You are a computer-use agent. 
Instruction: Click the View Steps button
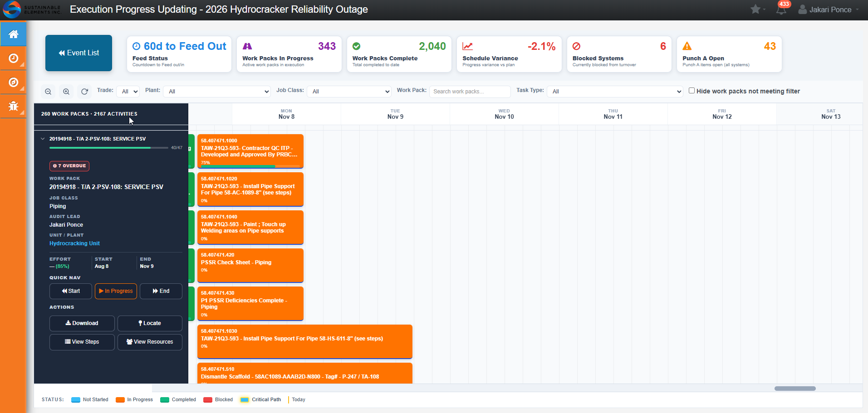[x=82, y=342]
